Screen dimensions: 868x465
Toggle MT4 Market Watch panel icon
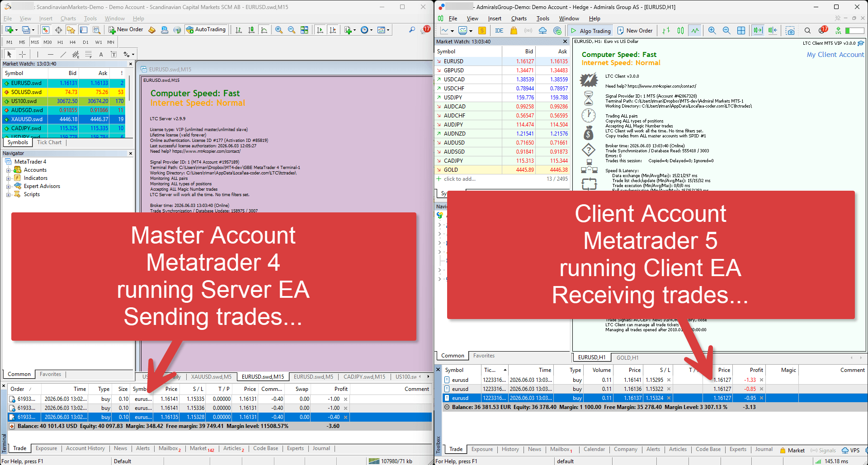point(45,30)
